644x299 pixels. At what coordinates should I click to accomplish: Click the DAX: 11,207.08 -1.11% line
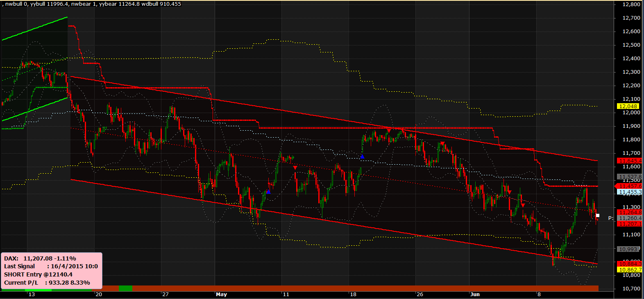(x=40, y=258)
